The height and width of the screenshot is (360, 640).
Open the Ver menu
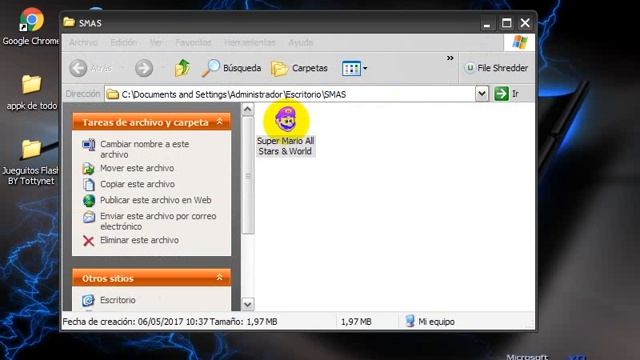tap(156, 42)
